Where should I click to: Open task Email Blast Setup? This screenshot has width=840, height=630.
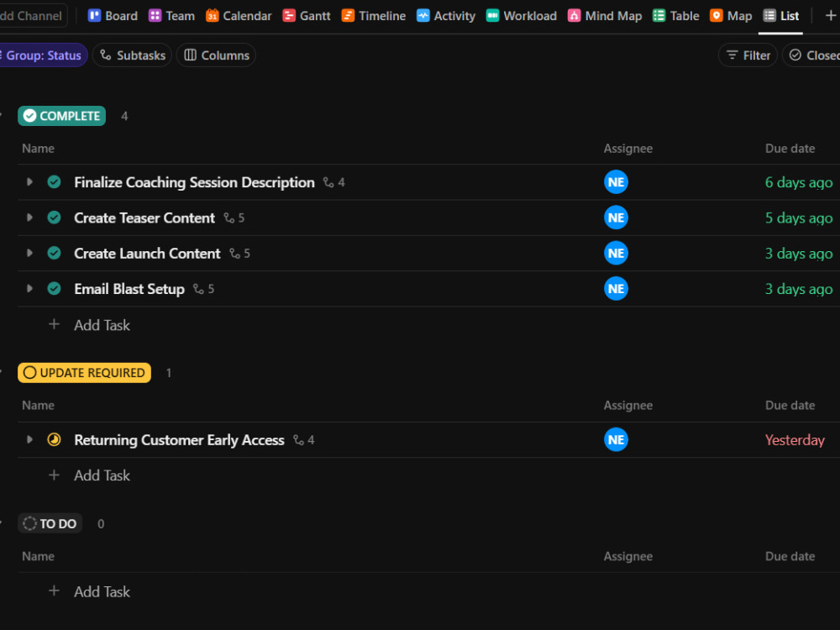(x=129, y=289)
